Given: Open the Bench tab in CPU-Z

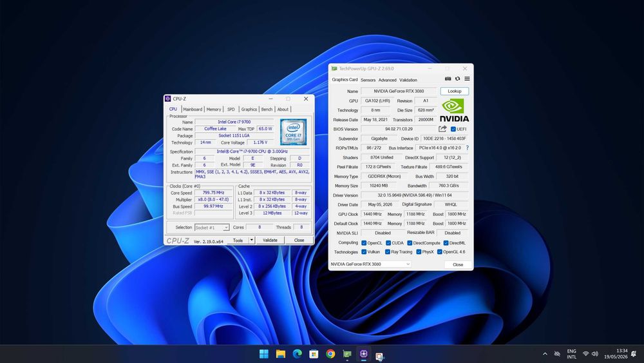Looking at the screenshot, I should point(267,110).
